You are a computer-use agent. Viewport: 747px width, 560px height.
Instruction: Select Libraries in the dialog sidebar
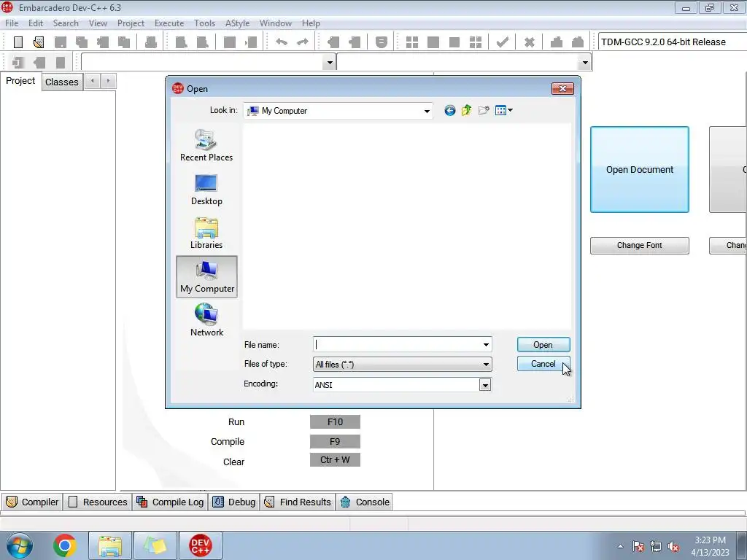tap(206, 233)
